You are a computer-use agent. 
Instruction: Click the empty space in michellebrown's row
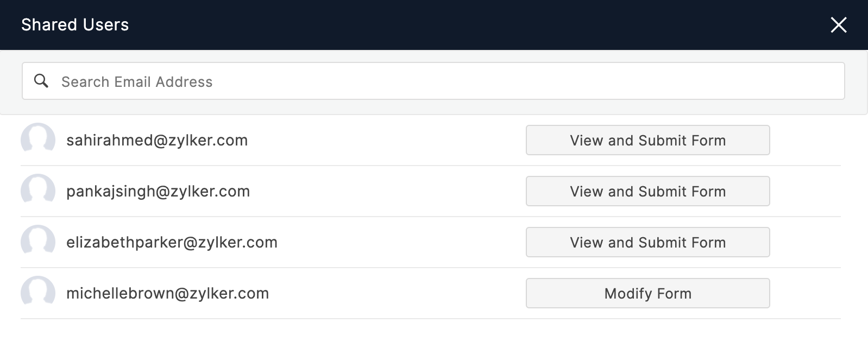[397, 293]
